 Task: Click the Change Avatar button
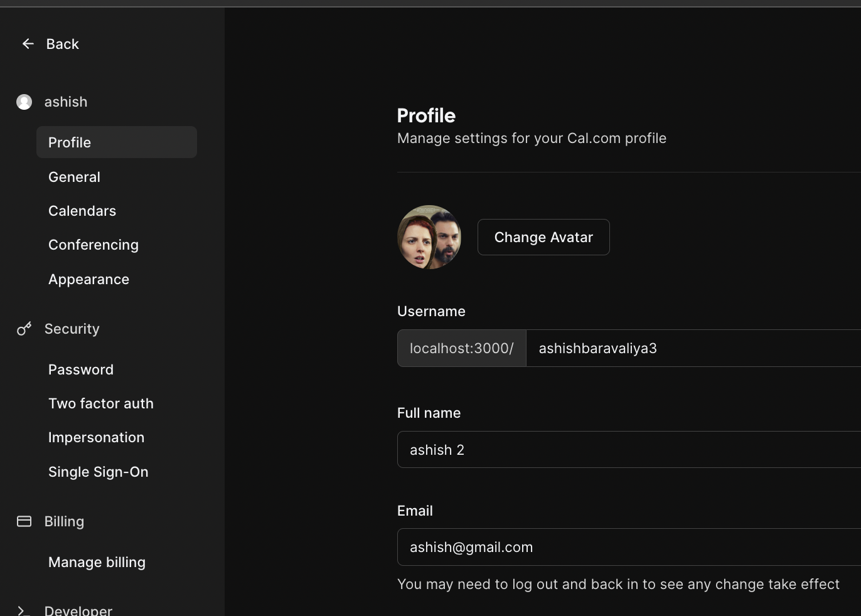[543, 237]
